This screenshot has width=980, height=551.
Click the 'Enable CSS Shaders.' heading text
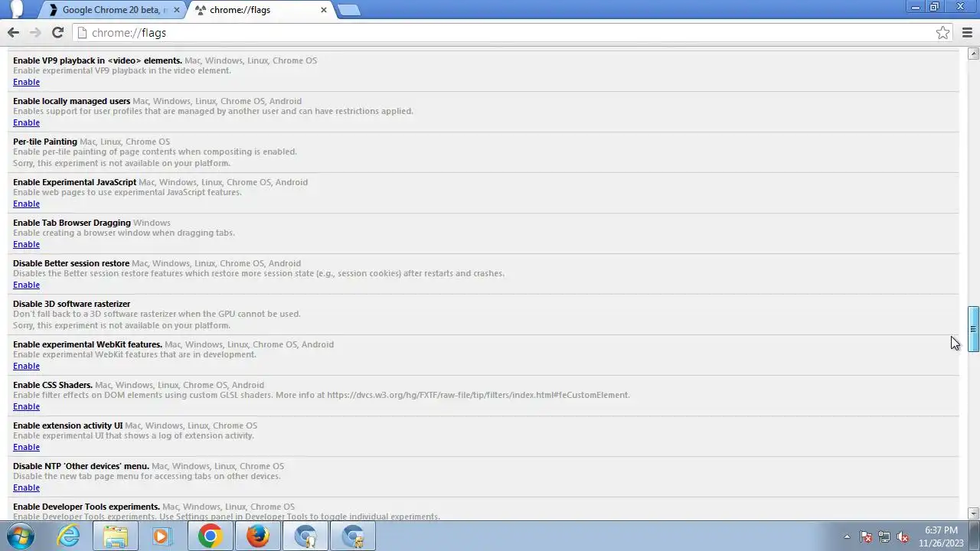(53, 385)
